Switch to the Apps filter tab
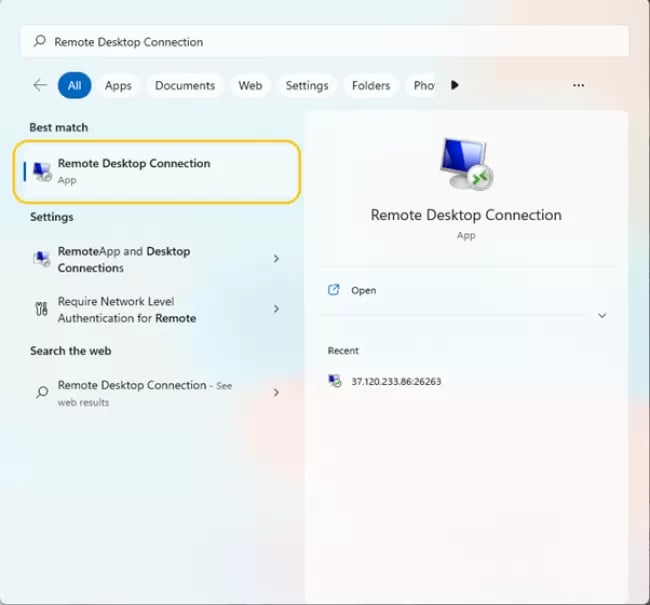This screenshot has height=605, width=650. (118, 85)
